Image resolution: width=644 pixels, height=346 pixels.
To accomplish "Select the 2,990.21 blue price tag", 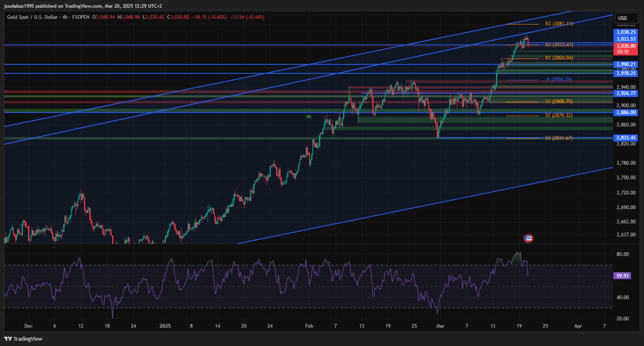I will tap(626, 64).
